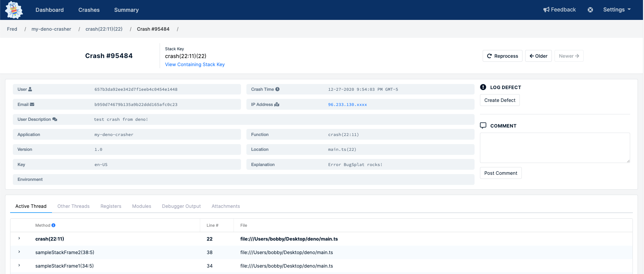Go to Fred breadcrumb
Image resolution: width=644 pixels, height=274 pixels.
12,29
